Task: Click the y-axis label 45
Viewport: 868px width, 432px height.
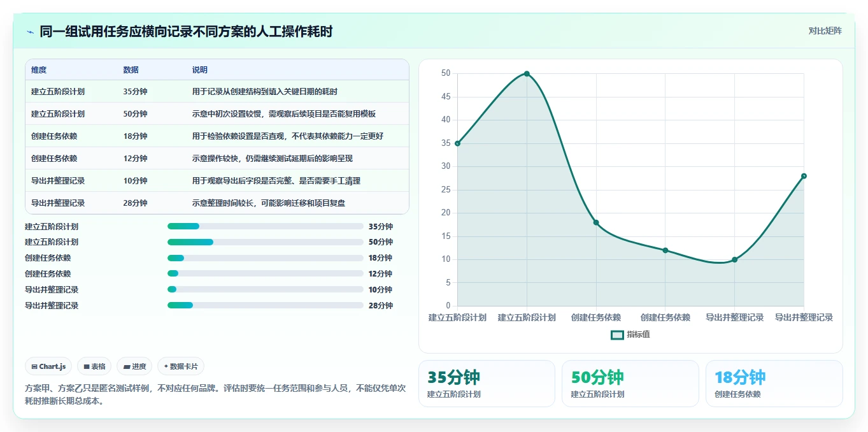Action: [446, 97]
